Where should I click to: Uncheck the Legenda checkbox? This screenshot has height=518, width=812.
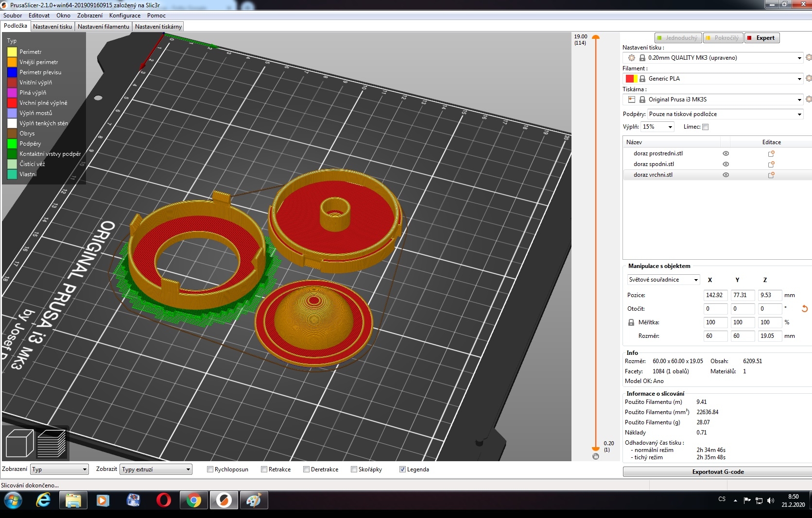coord(402,469)
